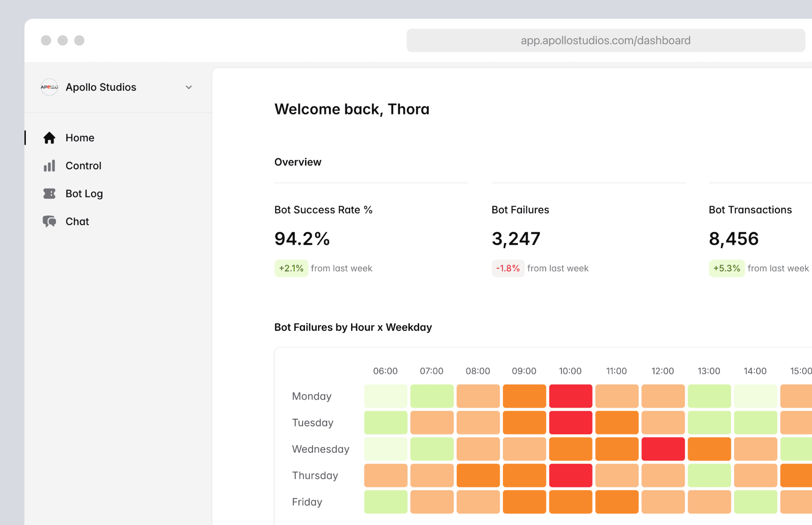Select the Friday 06:00 green heatmap cell

coord(386,502)
